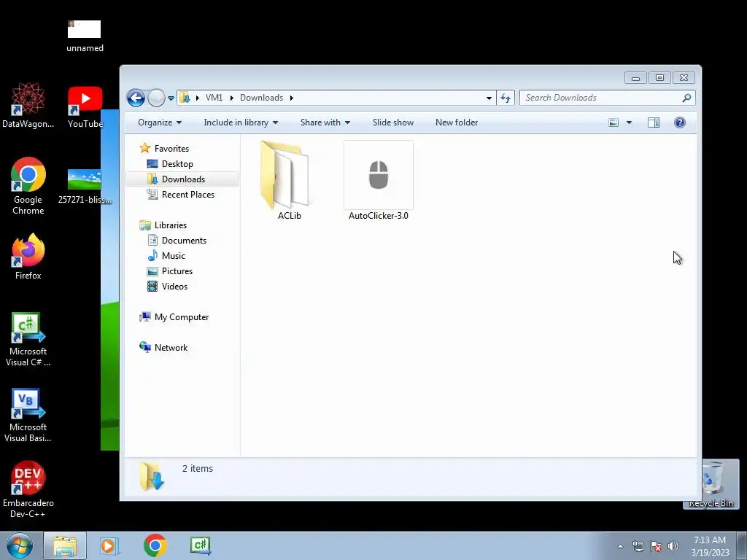Click the Change your view icon
The height and width of the screenshot is (560, 747).
(x=614, y=122)
